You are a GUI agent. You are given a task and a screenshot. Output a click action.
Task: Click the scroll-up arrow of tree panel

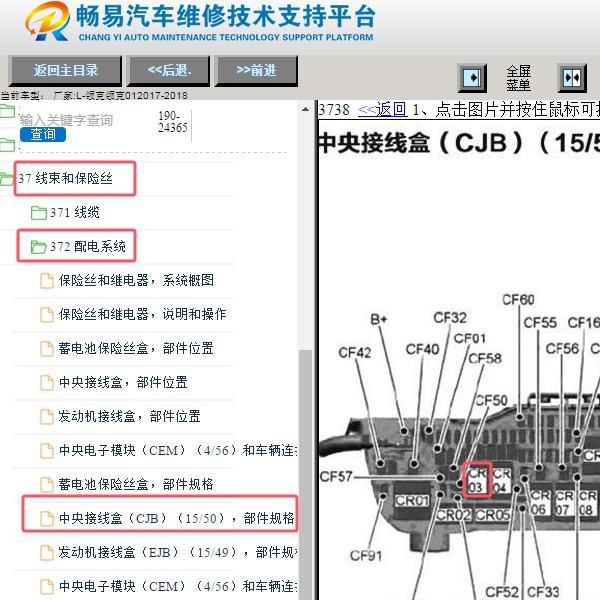[x=305, y=109]
